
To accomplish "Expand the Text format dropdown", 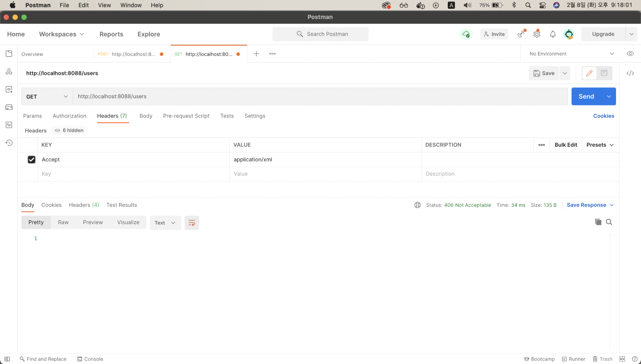I will (165, 223).
